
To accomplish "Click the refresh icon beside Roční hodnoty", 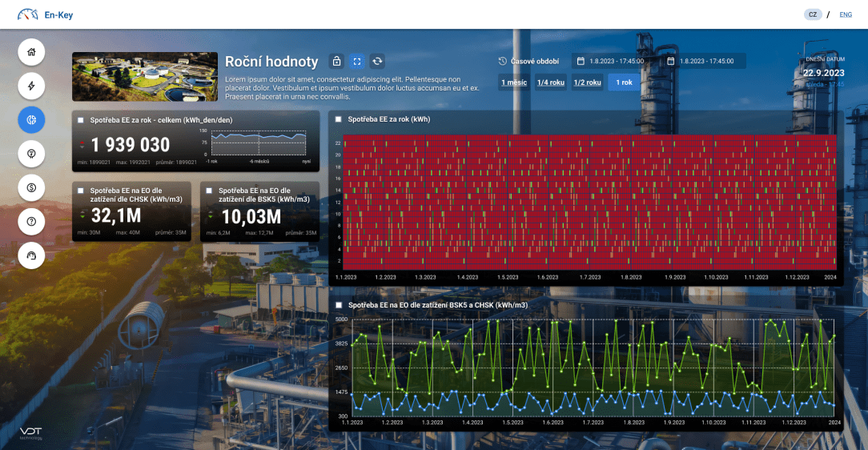I will coord(378,62).
